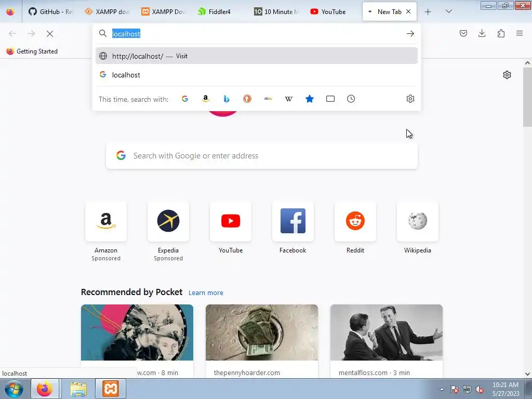Viewport: 532px width, 399px height.
Task: Open the XAMPP Downloads tab with square icon
Action: [163, 11]
